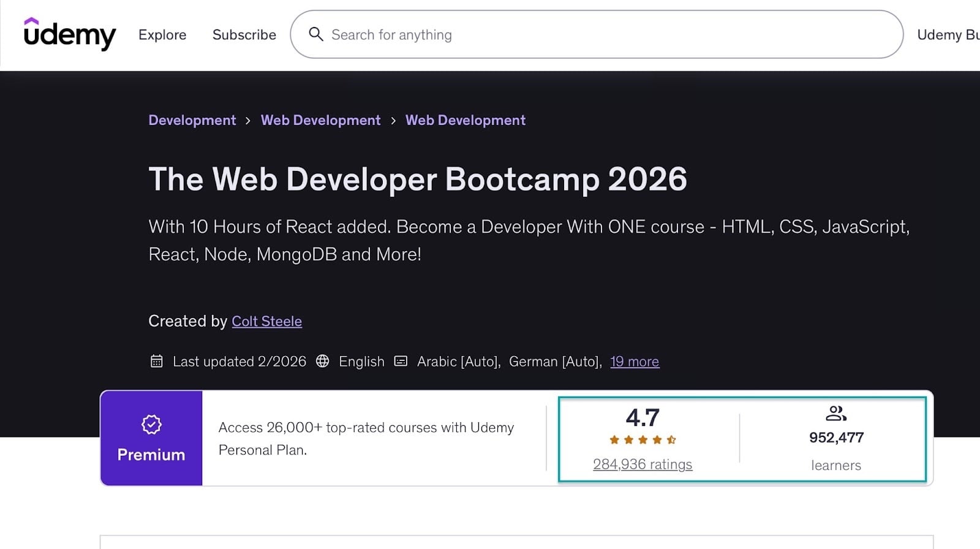Viewport: 980px width, 549px height.
Task: Open the Explore menu
Action: pyautogui.click(x=162, y=35)
